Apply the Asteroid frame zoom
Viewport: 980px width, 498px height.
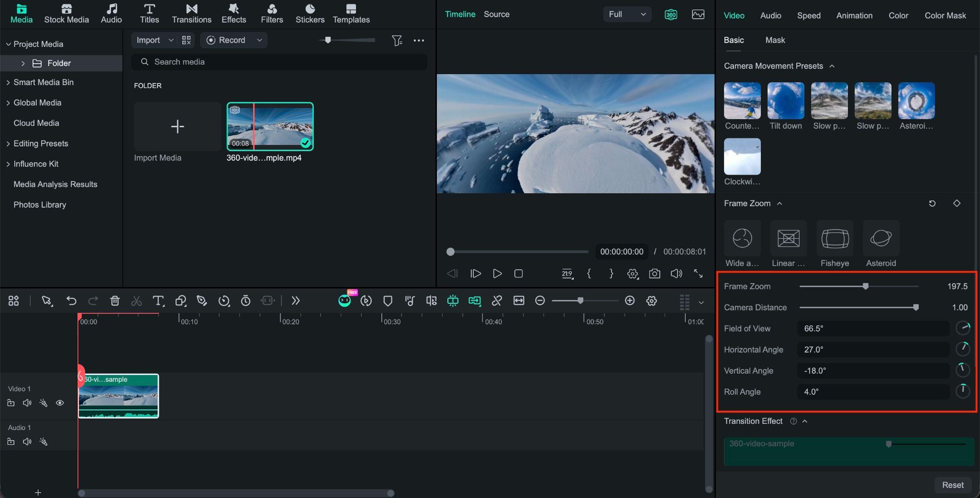(x=880, y=238)
